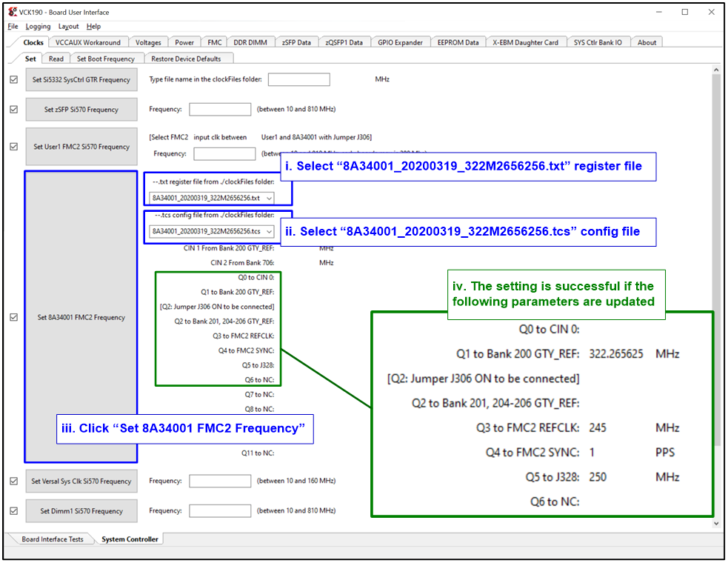Open the Layout menu
Image resolution: width=728 pixels, height=563 pixels.
click(68, 27)
